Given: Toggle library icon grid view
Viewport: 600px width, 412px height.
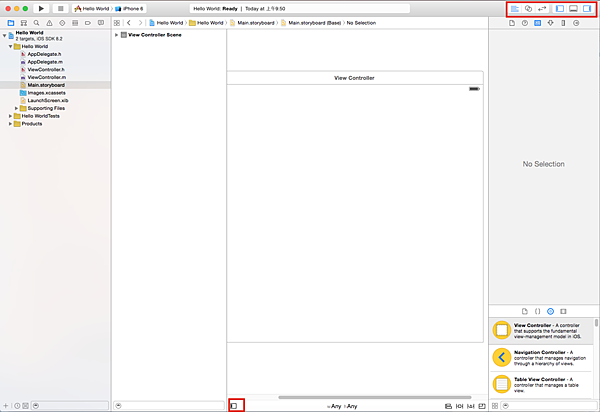Looking at the screenshot, I should point(495,405).
